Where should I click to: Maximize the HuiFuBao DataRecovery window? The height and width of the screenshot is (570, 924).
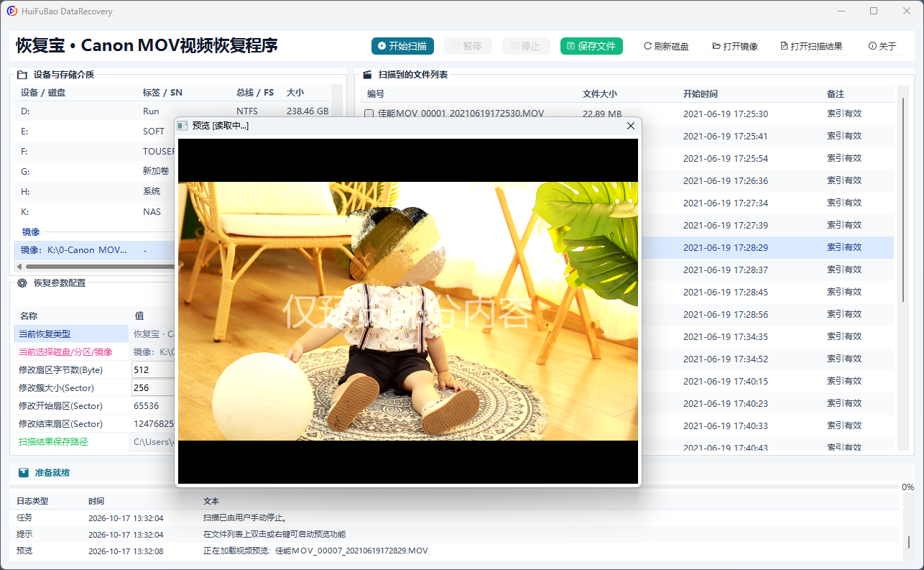(x=874, y=11)
